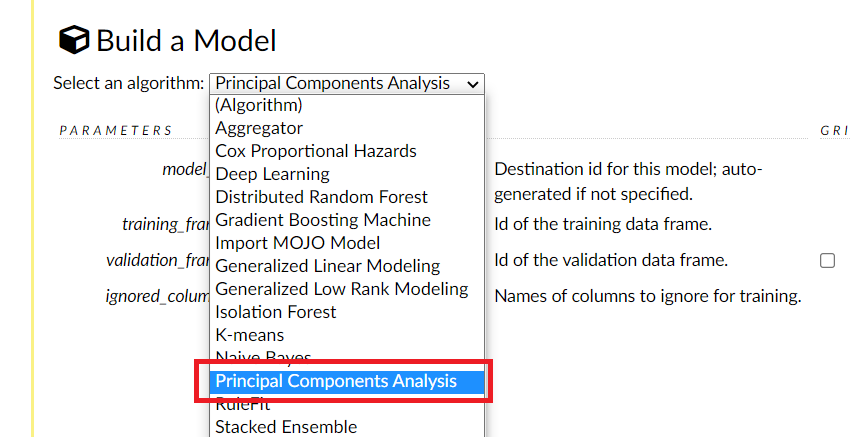This screenshot has width=851, height=437.
Task: Choose Gradient Boosting Machine algorithm
Action: tap(323, 220)
